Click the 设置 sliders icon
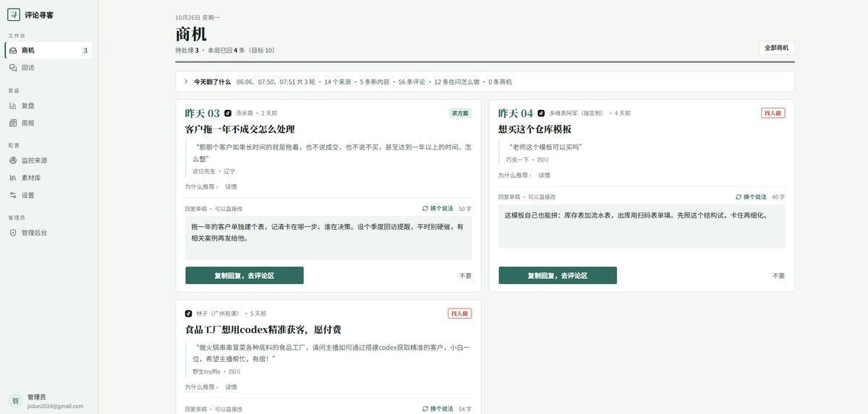This screenshot has height=414, width=868. (x=13, y=195)
